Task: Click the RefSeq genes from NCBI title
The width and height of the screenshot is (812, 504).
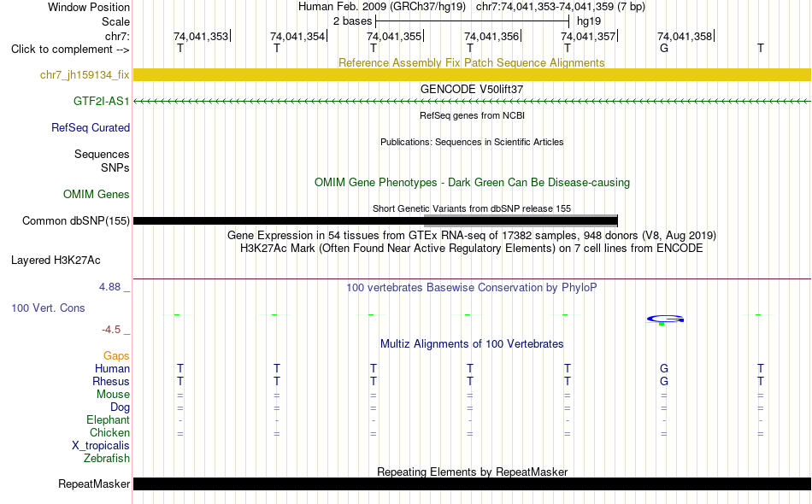Action: (472, 115)
